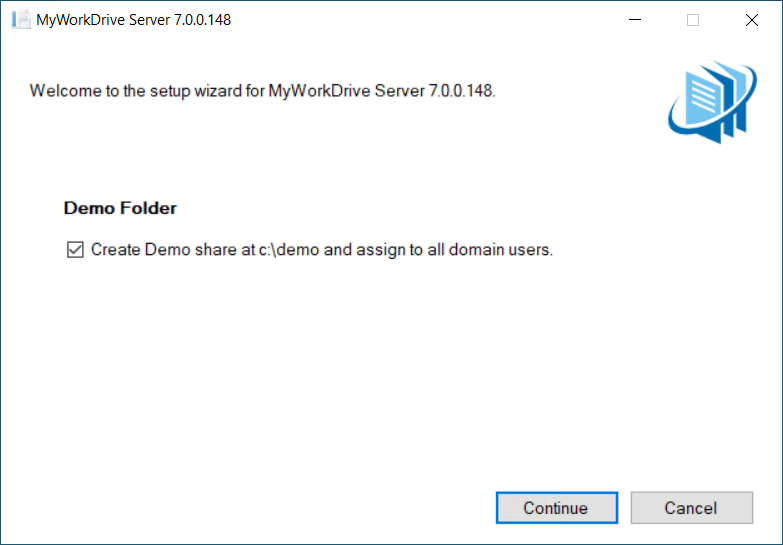783x545 pixels.
Task: Uncheck the Create Demo share checkbox
Action: (x=74, y=250)
